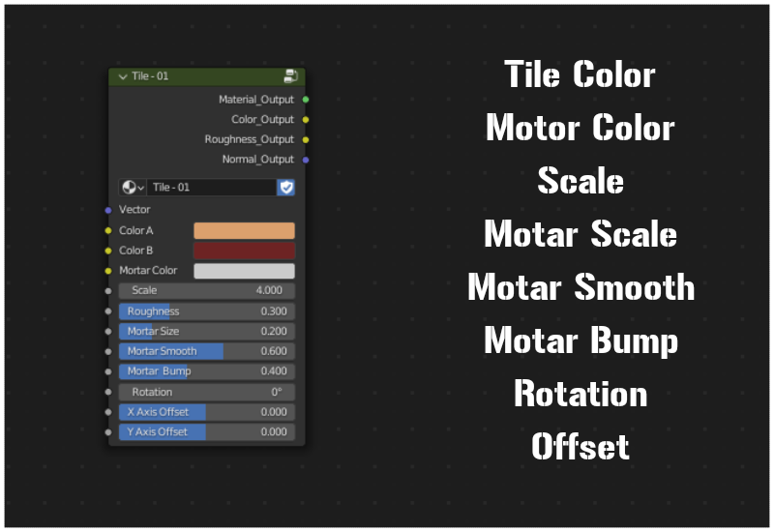
Task: Click the Mortar Smooth slider
Action: pos(207,351)
